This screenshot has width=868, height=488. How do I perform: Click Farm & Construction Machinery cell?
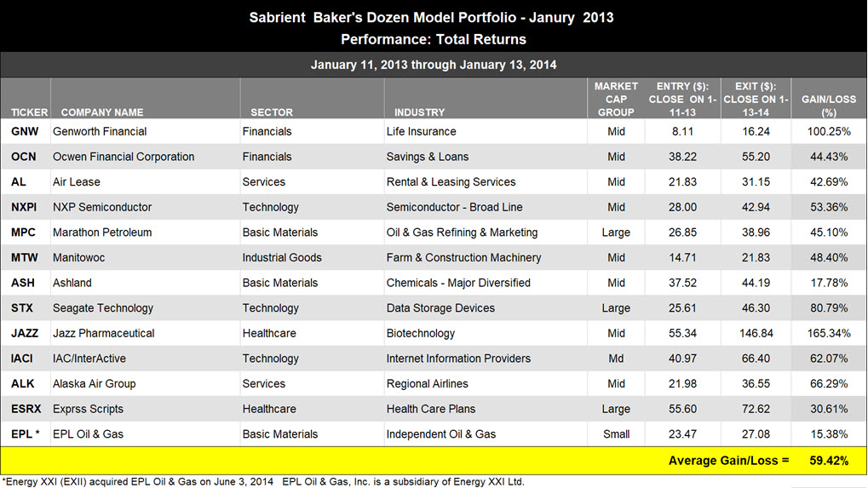coord(464,258)
